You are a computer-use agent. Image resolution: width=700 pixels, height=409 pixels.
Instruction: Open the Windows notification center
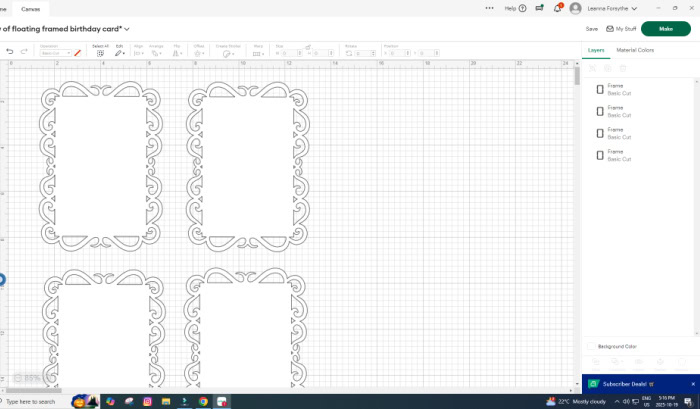688,402
